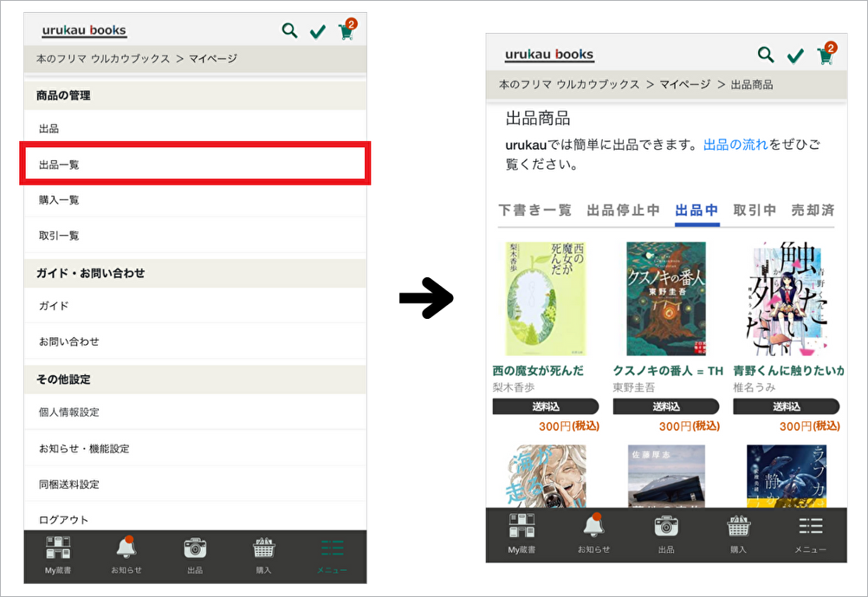Tap the checkmark icon in right header
The height and width of the screenshot is (597, 868).
795,56
